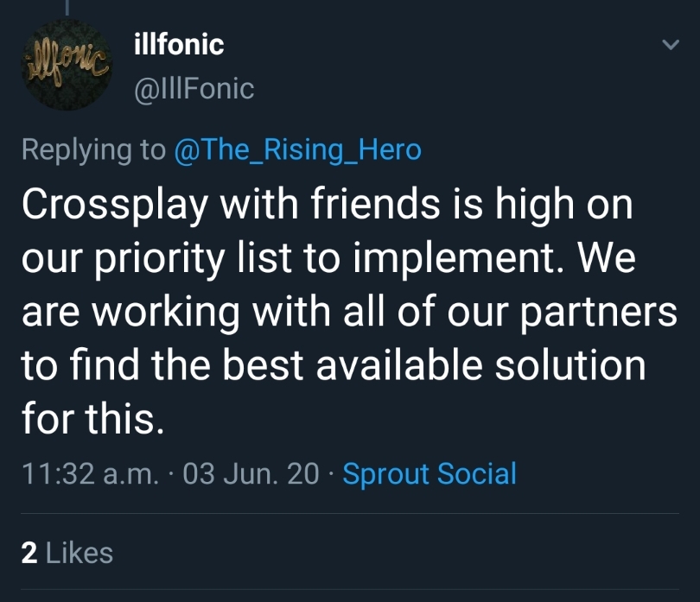
Task: Click the word "Likes" beside the count
Action: (80, 553)
